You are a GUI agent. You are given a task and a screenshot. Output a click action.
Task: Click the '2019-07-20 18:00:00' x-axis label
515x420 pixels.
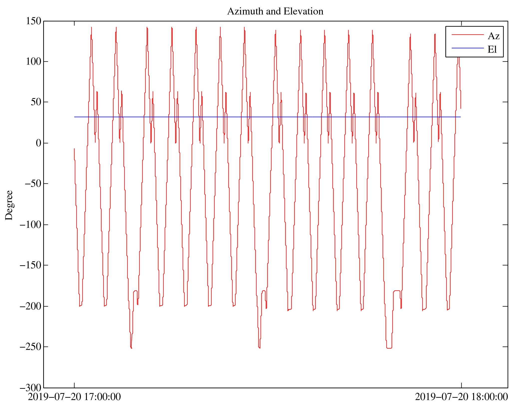click(461, 397)
